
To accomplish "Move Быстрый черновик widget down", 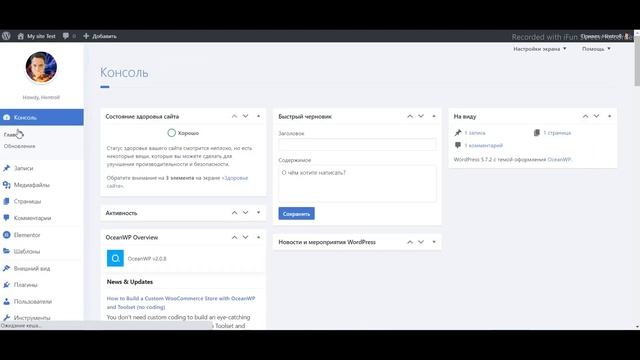I will click(421, 116).
